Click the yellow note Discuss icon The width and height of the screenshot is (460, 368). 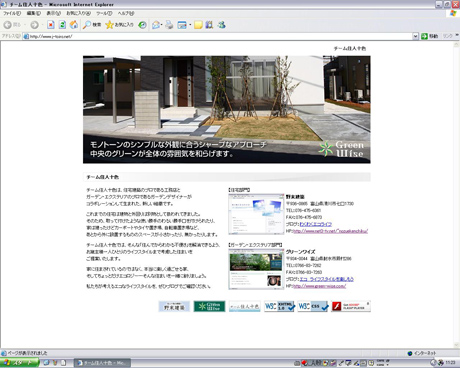[x=198, y=25]
